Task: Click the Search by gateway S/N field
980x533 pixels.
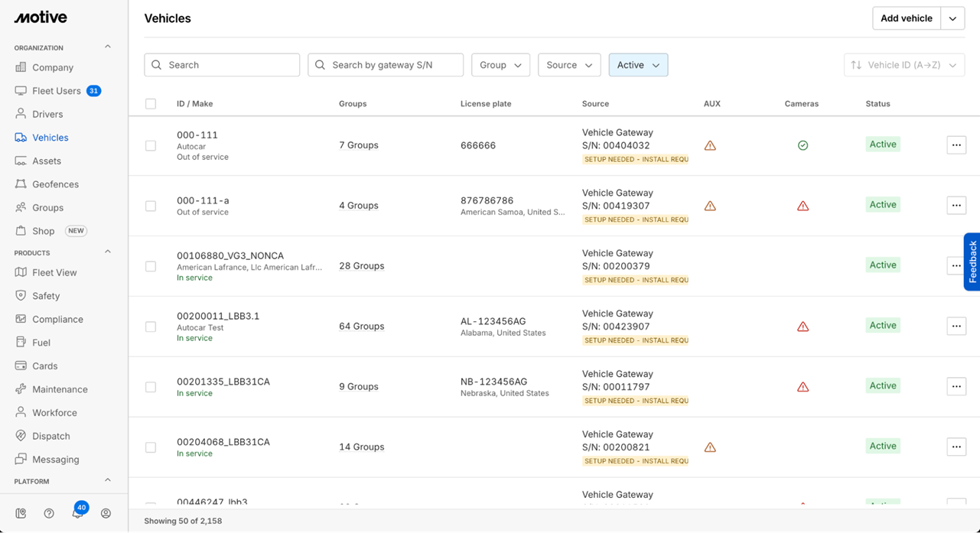Action: pyautogui.click(x=386, y=65)
